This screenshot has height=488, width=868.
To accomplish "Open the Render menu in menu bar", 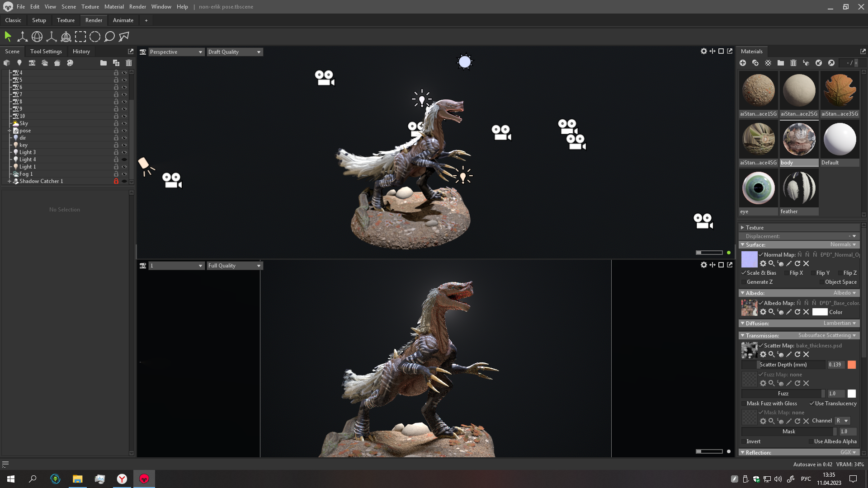I will tap(137, 7).
